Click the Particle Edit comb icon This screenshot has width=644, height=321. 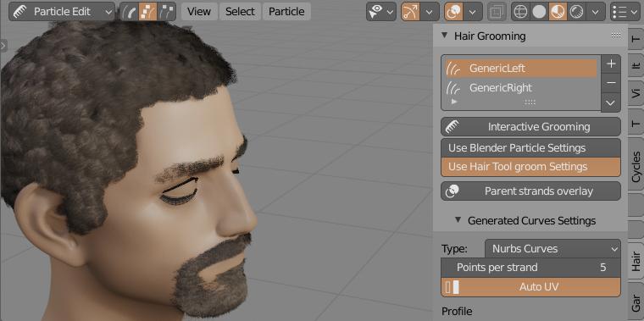pyautogui.click(x=19, y=12)
